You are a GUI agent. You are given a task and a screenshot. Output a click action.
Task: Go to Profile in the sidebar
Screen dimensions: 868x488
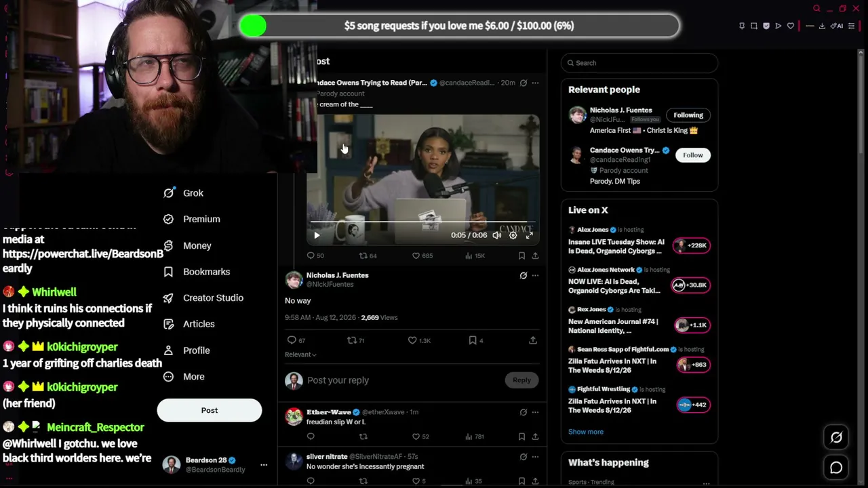point(186,350)
